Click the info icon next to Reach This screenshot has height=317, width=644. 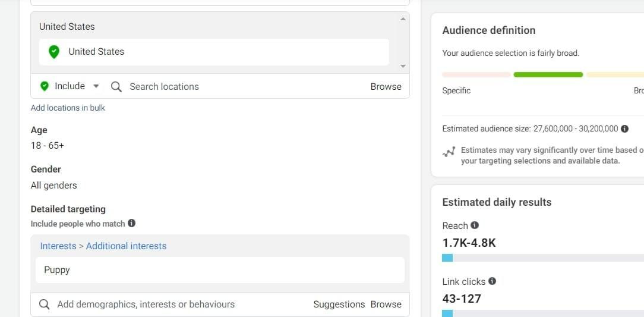point(474,225)
